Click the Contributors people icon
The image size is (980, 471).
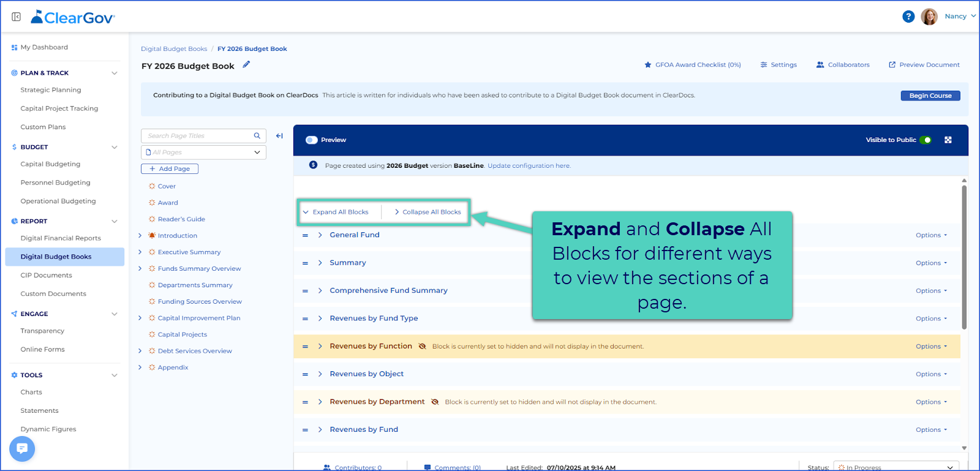click(x=327, y=467)
